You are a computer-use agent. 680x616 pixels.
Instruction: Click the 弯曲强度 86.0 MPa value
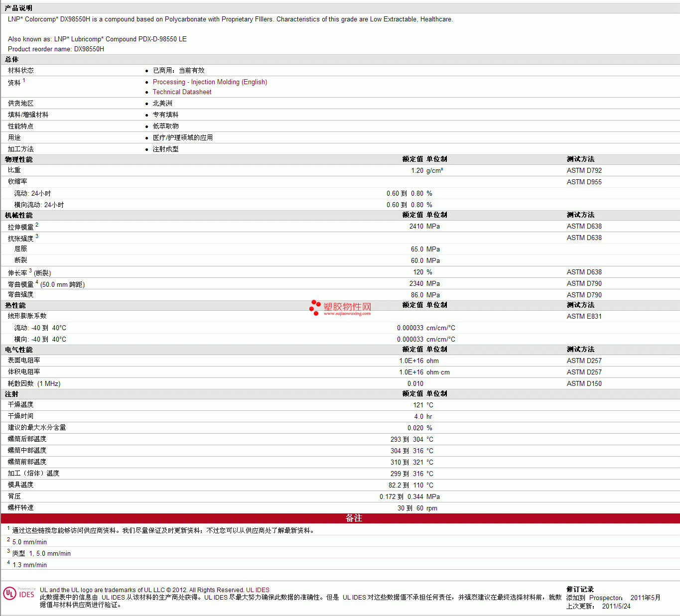click(425, 295)
